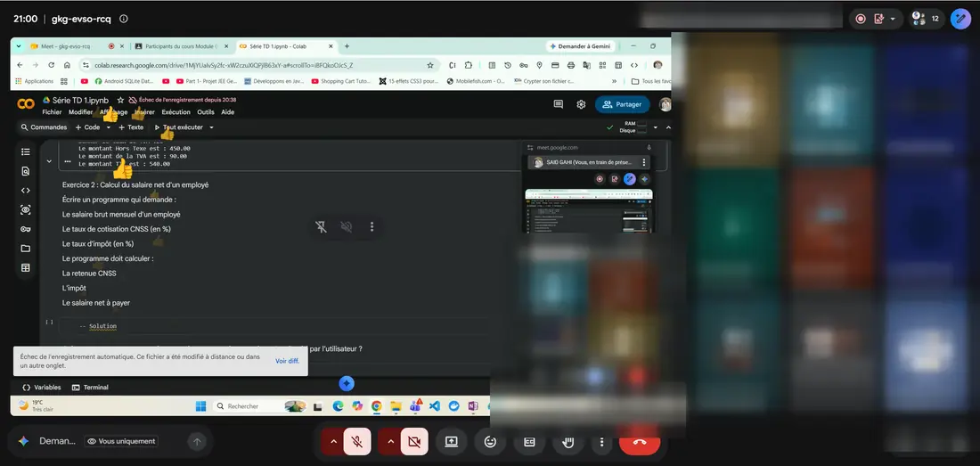
Task: Open more options in Meet controls
Action: click(x=602, y=442)
